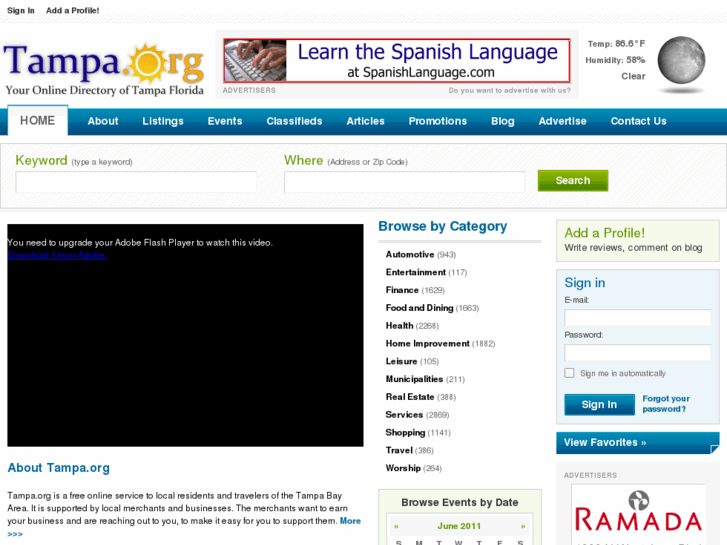This screenshot has height=545, width=727.
Task: Click the Tampa.org sun logo
Action: pos(104,68)
